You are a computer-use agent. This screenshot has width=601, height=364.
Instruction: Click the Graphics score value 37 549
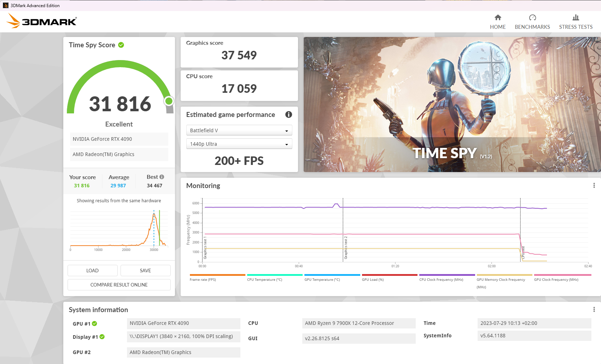pos(239,55)
